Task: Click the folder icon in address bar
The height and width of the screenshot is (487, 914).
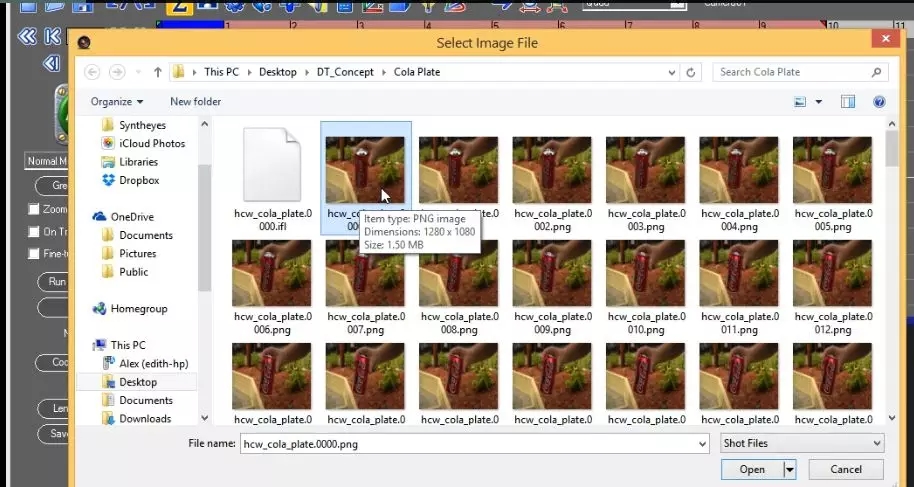Action: [x=179, y=72]
